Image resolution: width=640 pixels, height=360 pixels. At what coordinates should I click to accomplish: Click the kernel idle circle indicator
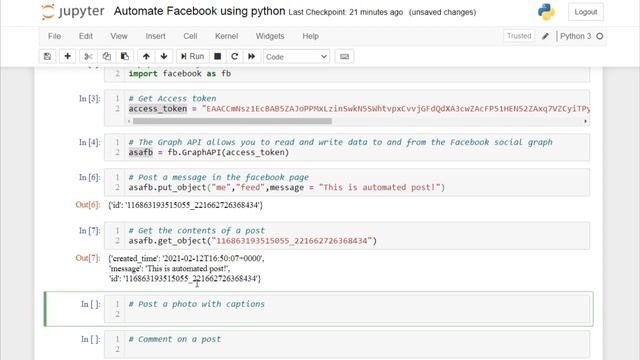(x=600, y=36)
